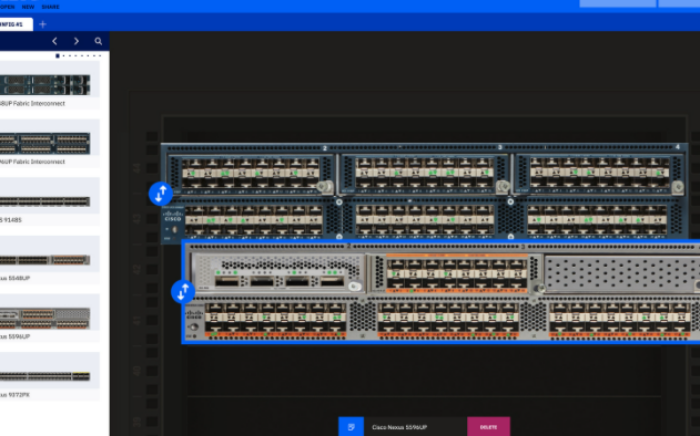Pick the 91485 switch thumbnail
The width and height of the screenshot is (700, 436).
pyautogui.click(x=45, y=202)
